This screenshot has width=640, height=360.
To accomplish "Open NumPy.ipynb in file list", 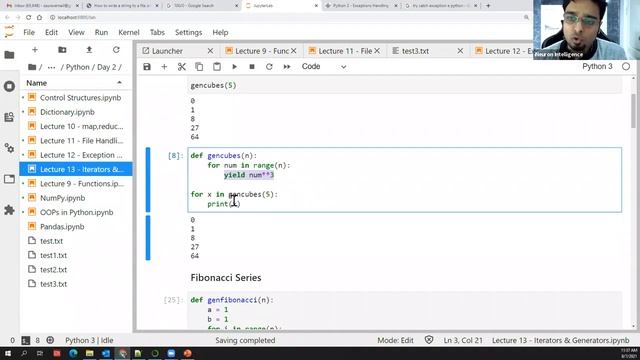I will [76, 198].
